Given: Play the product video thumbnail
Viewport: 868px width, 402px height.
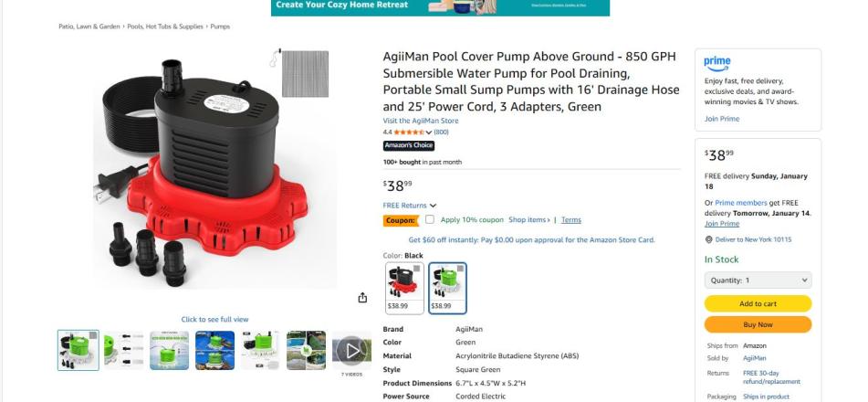Looking at the screenshot, I should click(351, 351).
